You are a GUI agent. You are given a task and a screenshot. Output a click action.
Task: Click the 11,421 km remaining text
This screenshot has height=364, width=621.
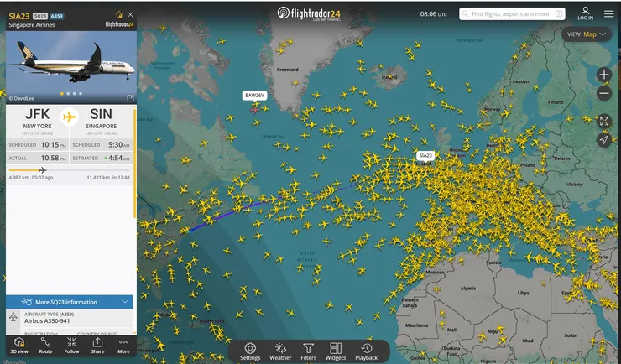point(108,178)
